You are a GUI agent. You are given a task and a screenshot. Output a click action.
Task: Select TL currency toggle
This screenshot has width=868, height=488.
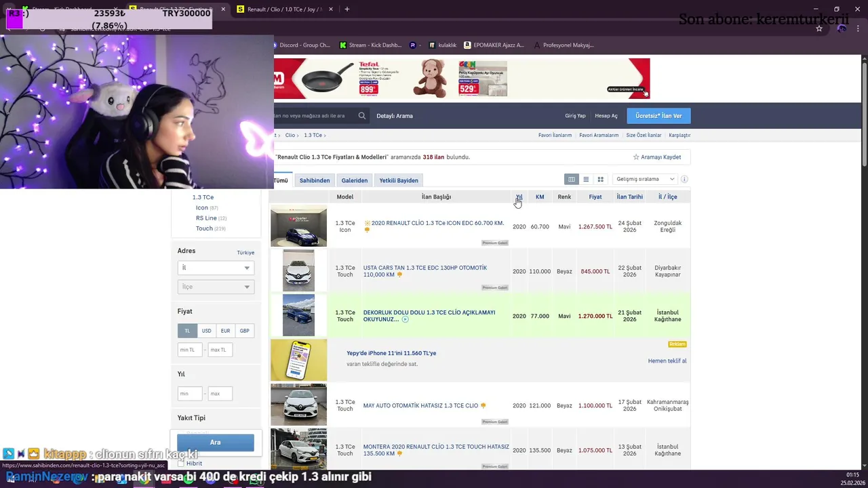pyautogui.click(x=187, y=331)
